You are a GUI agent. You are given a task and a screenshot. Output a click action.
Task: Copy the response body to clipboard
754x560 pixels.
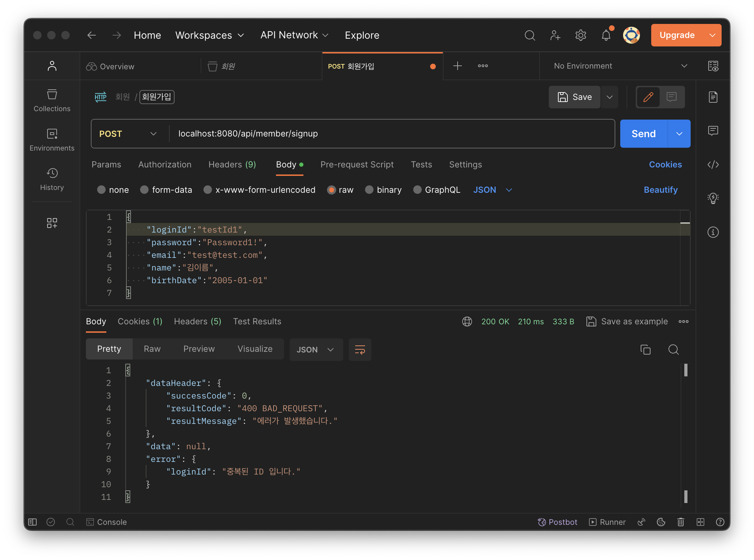[x=645, y=350]
